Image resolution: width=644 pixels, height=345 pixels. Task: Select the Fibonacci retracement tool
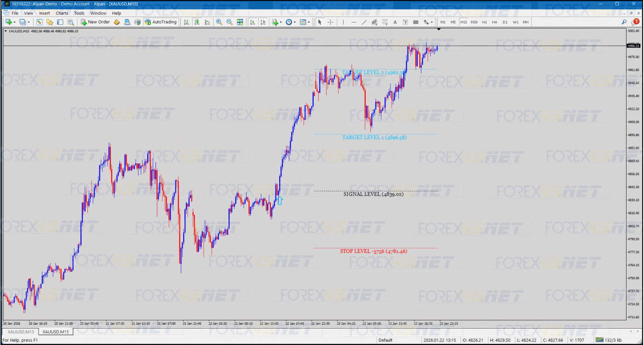click(x=385, y=22)
